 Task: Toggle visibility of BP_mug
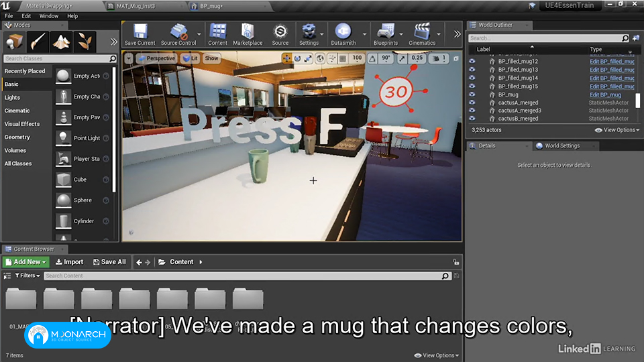pyautogui.click(x=472, y=94)
